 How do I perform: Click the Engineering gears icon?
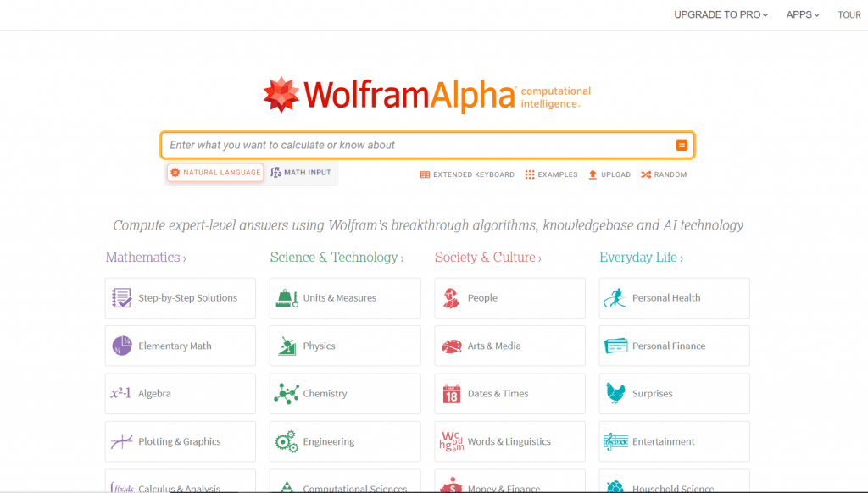pos(287,441)
